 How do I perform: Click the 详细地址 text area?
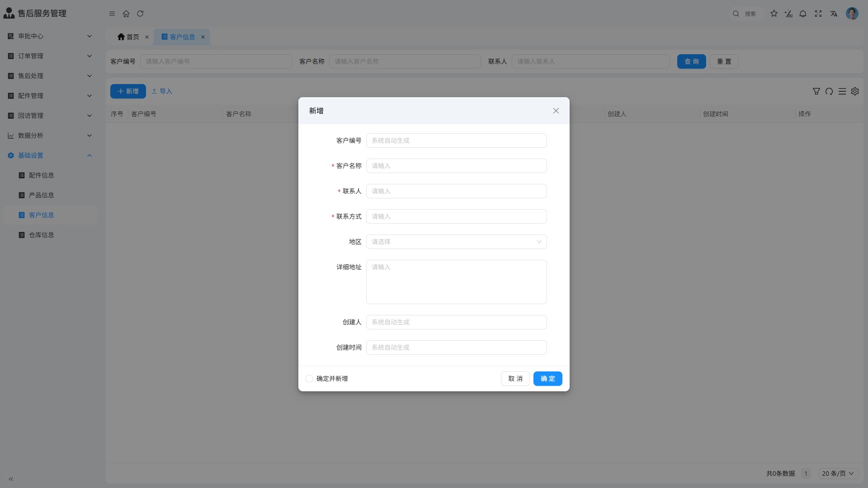457,282
